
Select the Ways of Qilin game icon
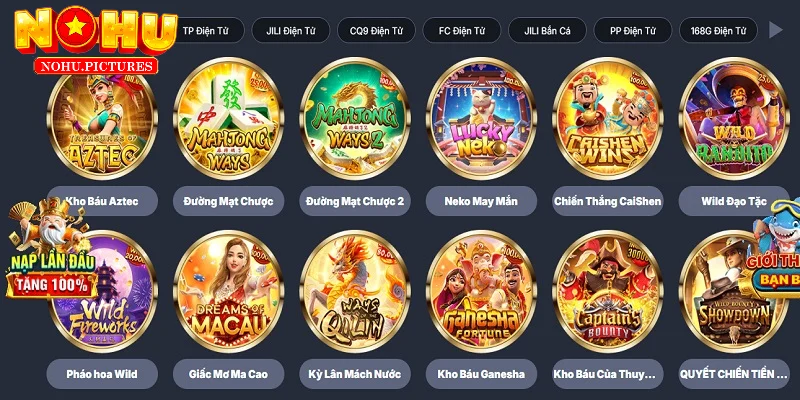coord(355,292)
